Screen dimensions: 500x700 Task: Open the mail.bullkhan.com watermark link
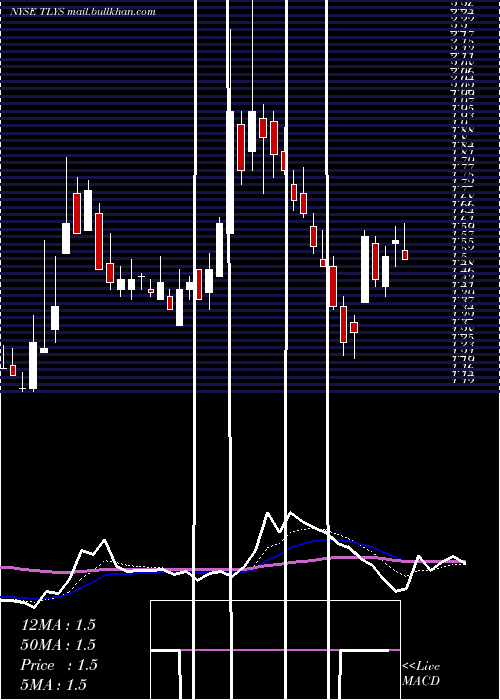coord(111,12)
